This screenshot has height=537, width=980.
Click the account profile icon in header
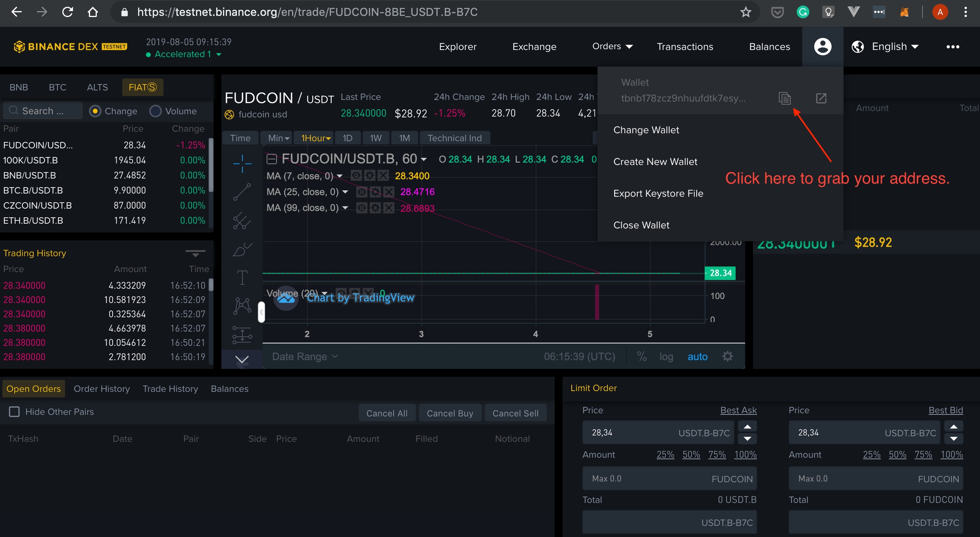pos(823,46)
